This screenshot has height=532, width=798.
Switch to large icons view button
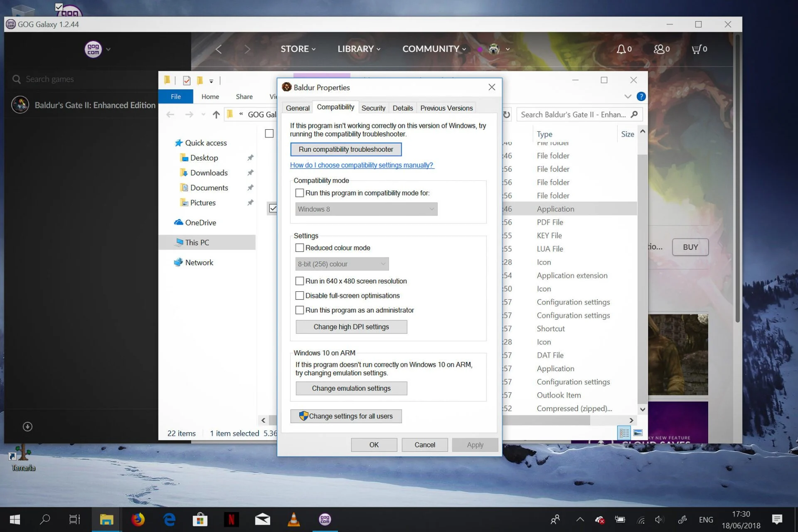point(638,433)
